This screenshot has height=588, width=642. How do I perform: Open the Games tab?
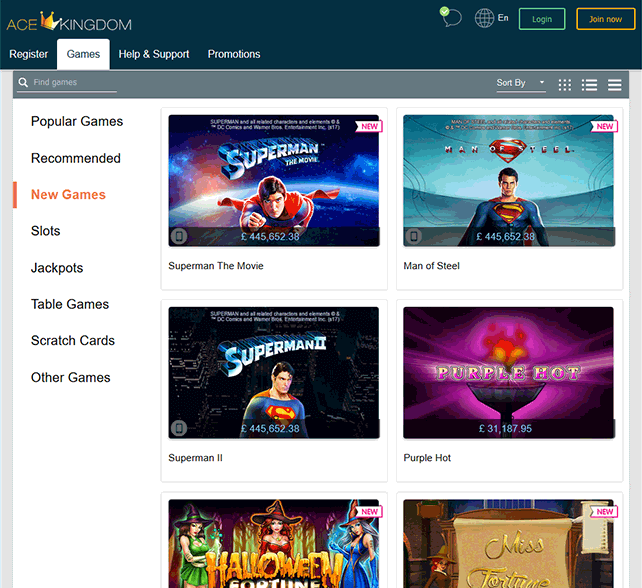click(83, 54)
